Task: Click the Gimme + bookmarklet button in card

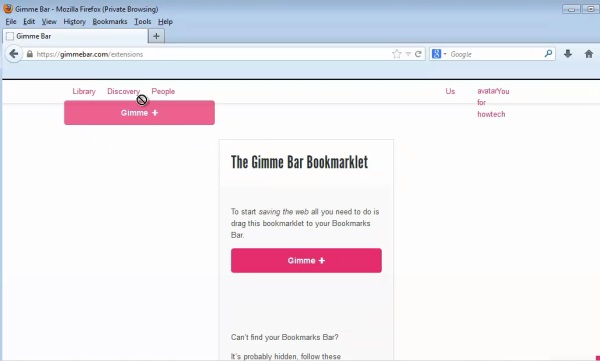Action: (306, 261)
